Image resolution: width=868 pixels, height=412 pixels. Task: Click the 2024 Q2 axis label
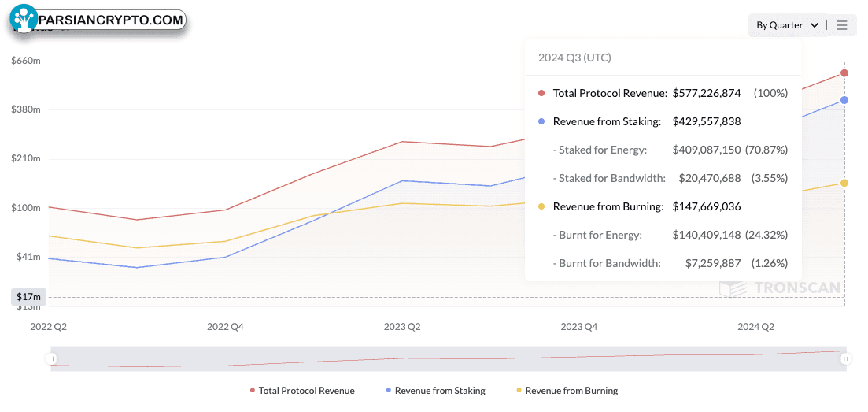[755, 327]
